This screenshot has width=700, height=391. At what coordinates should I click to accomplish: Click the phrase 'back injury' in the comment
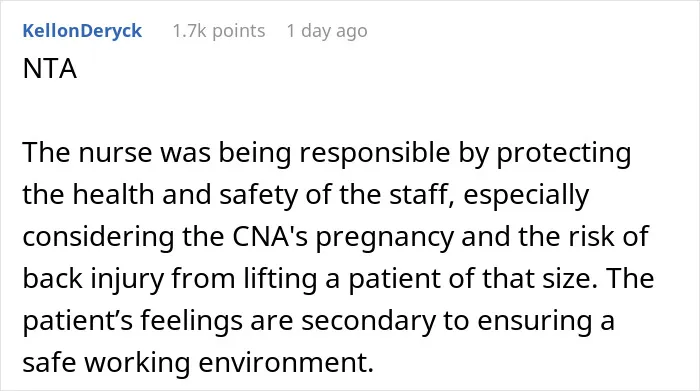tap(93, 278)
